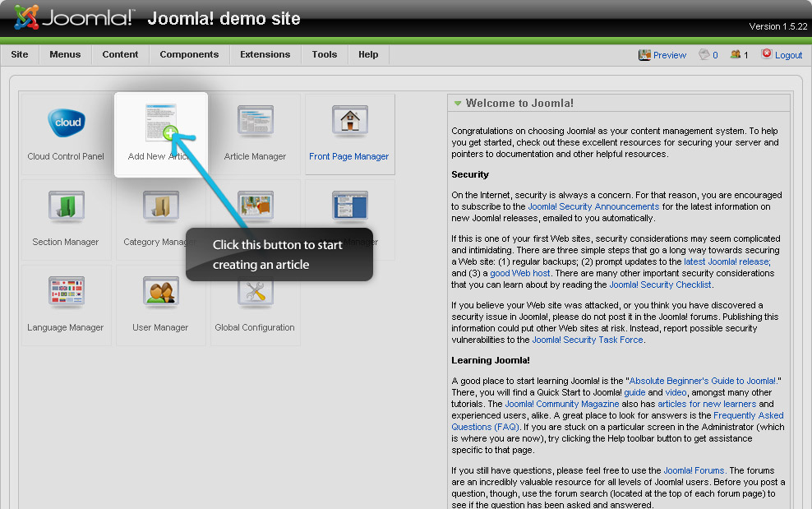Click the Learning Joomla! subheading

tap(491, 359)
